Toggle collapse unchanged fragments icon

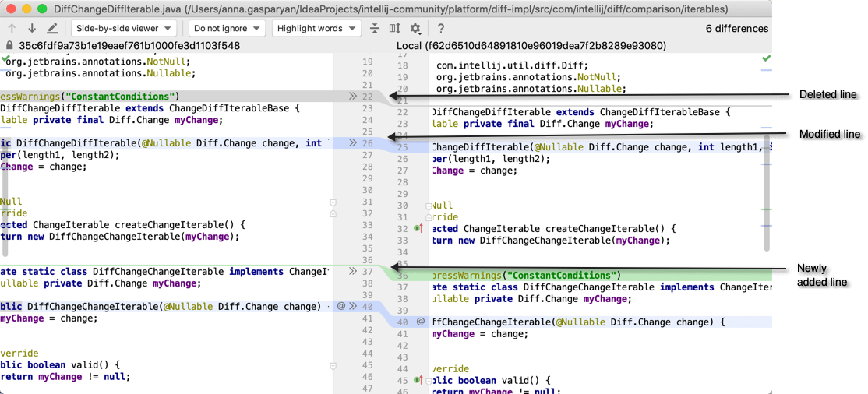click(375, 29)
